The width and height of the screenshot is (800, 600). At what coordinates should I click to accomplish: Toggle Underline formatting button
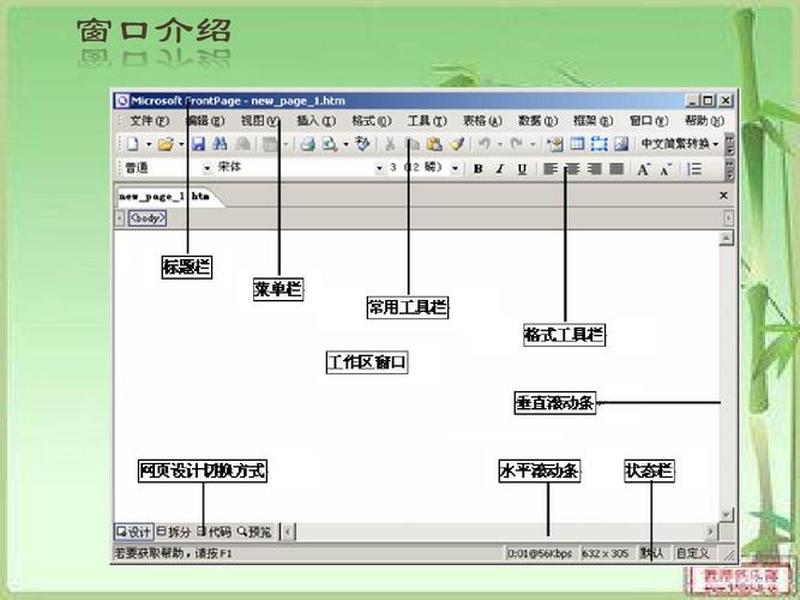[522, 169]
